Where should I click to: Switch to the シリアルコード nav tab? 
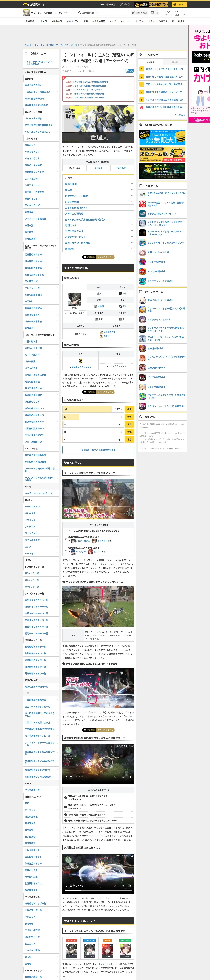coord(166,21)
